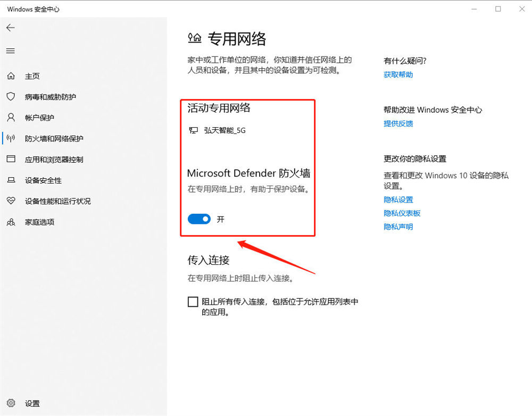Screen dimensions: 532x416
Task: Maximize the Windows 安全中心 window
Action: [x=498, y=9]
